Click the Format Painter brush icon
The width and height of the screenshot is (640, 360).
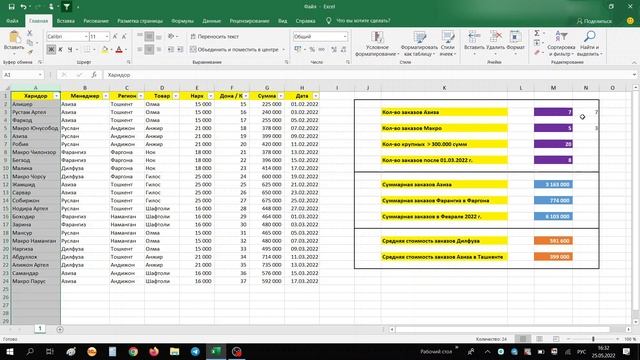click(30, 52)
